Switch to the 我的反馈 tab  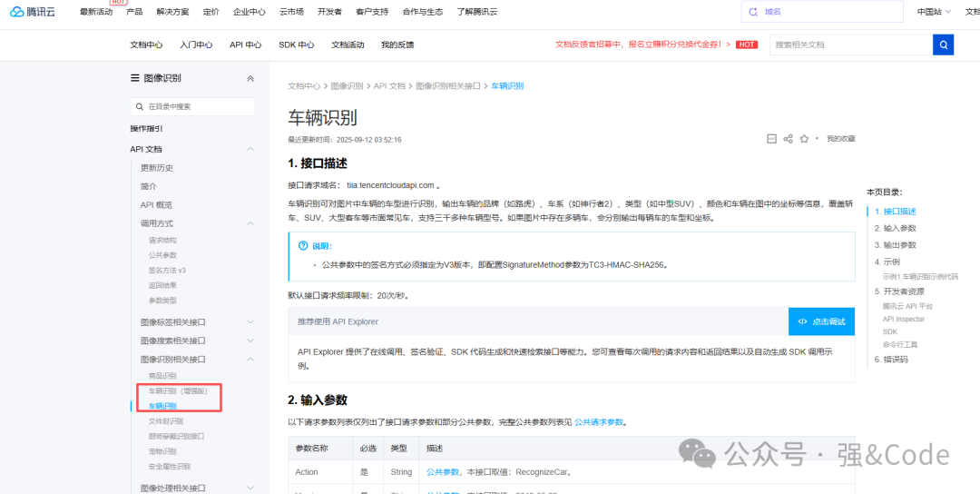[397, 45]
